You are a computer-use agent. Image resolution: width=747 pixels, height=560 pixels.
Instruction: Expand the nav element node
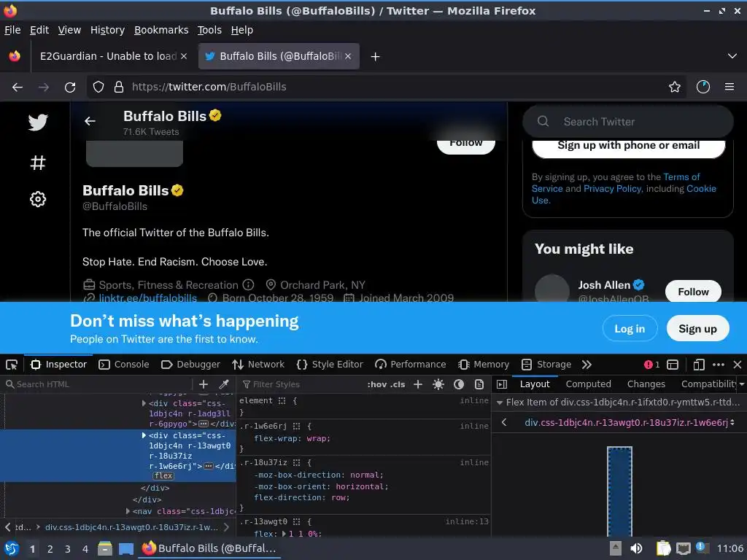tap(128, 511)
